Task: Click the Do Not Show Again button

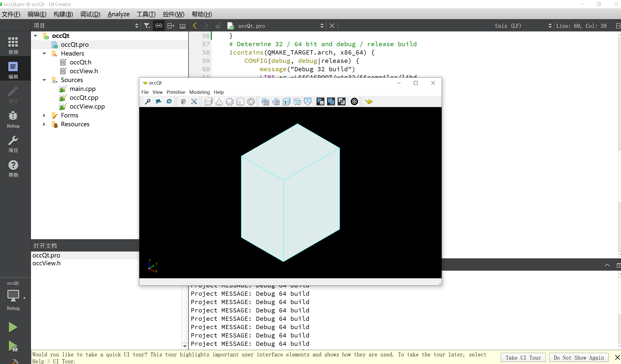Action: click(579, 357)
